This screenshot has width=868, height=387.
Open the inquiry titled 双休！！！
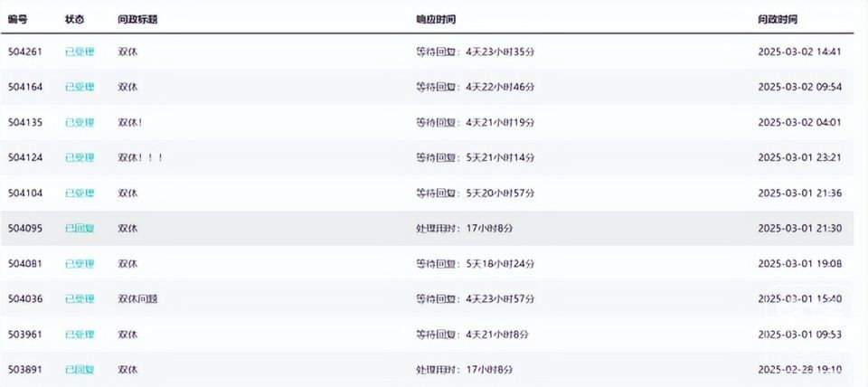(x=140, y=157)
